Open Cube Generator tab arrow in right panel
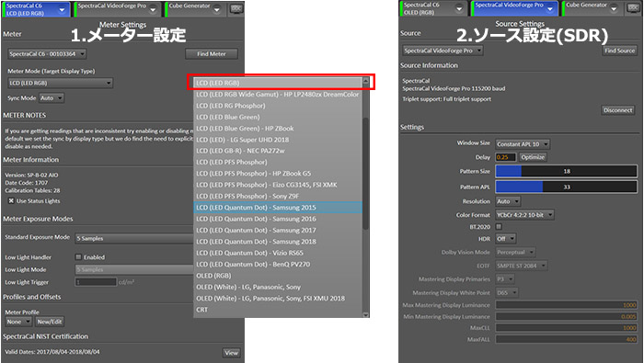Image resolution: width=644 pixels, height=363 pixels. (x=614, y=8)
